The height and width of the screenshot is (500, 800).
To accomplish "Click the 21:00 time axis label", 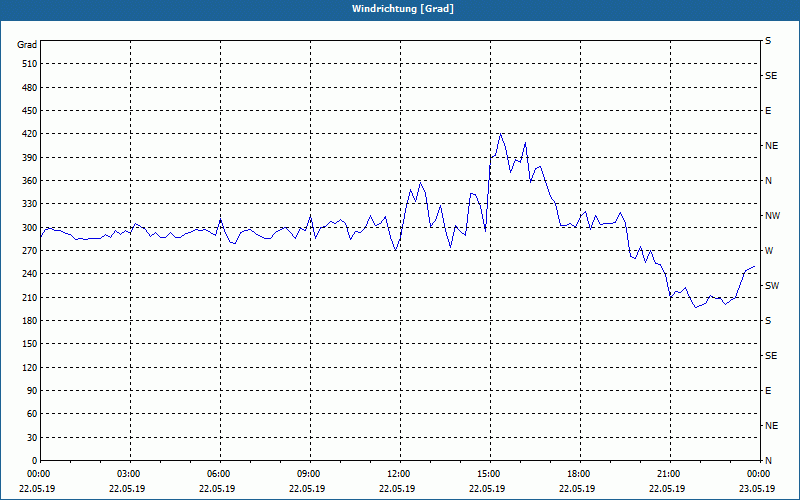I will coord(669,473).
